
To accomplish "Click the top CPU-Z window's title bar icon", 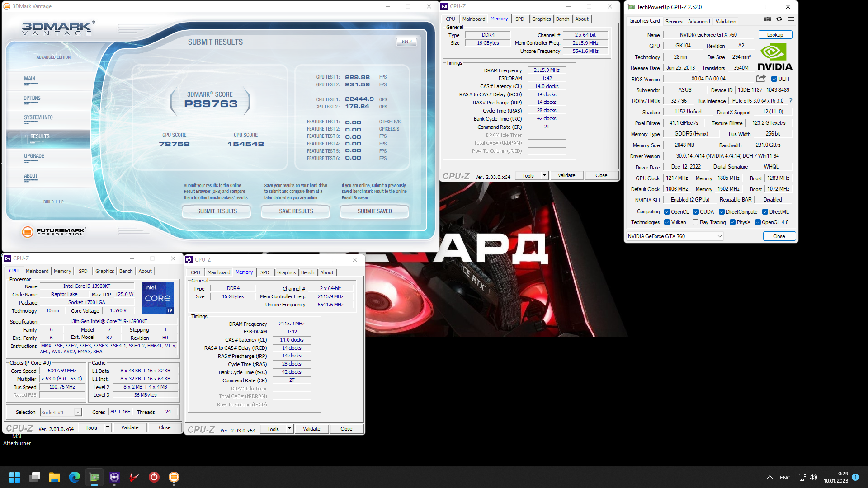I will [444, 6].
